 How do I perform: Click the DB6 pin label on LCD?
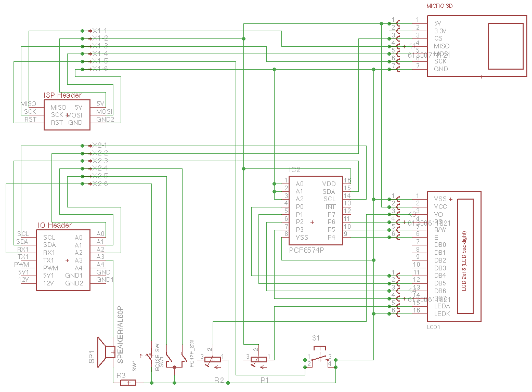coord(440,291)
